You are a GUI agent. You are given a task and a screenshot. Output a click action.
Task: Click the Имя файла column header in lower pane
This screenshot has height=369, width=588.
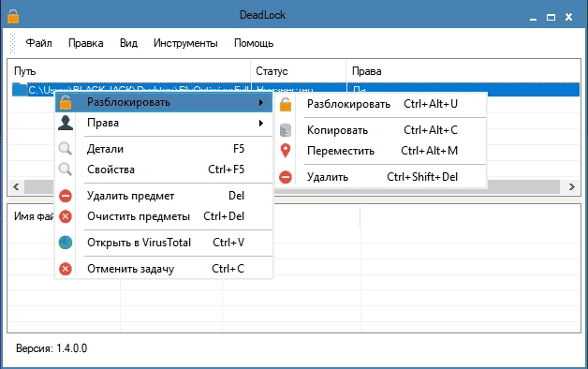(34, 216)
